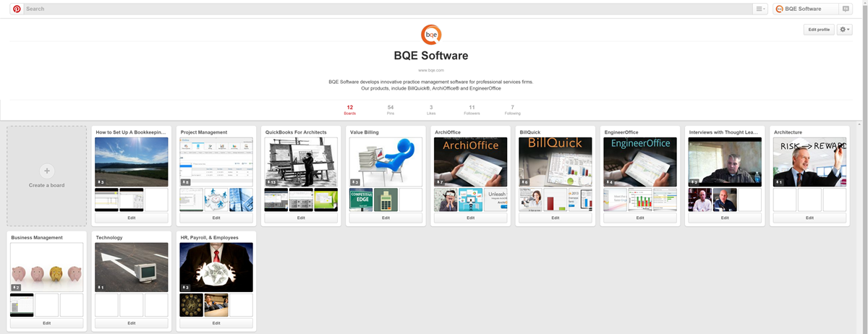868x334 pixels.
Task: Edit the Interviews with Thought Leaders board
Action: point(725,218)
